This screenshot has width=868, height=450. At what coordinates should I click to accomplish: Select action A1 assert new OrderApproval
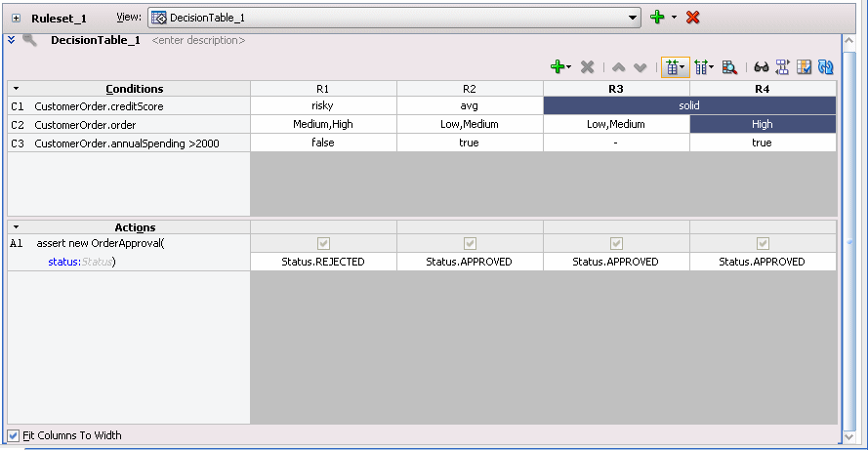coord(129,243)
